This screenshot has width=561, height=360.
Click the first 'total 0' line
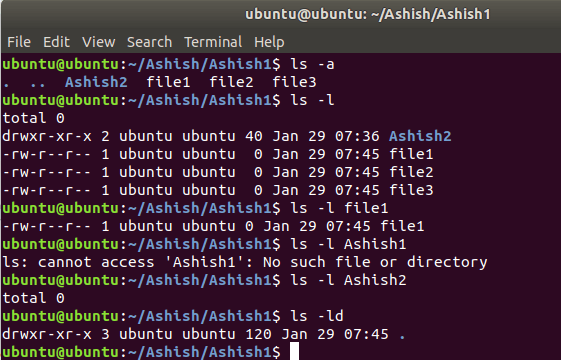point(33,118)
